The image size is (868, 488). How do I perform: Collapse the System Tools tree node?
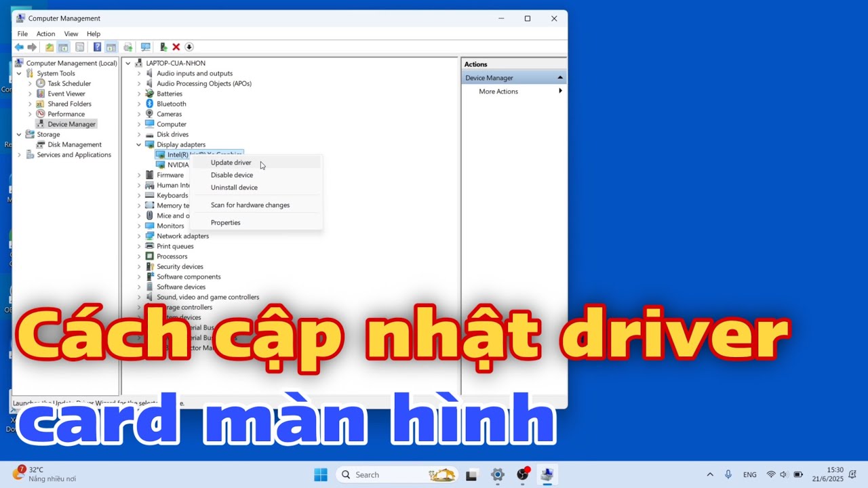pos(19,73)
